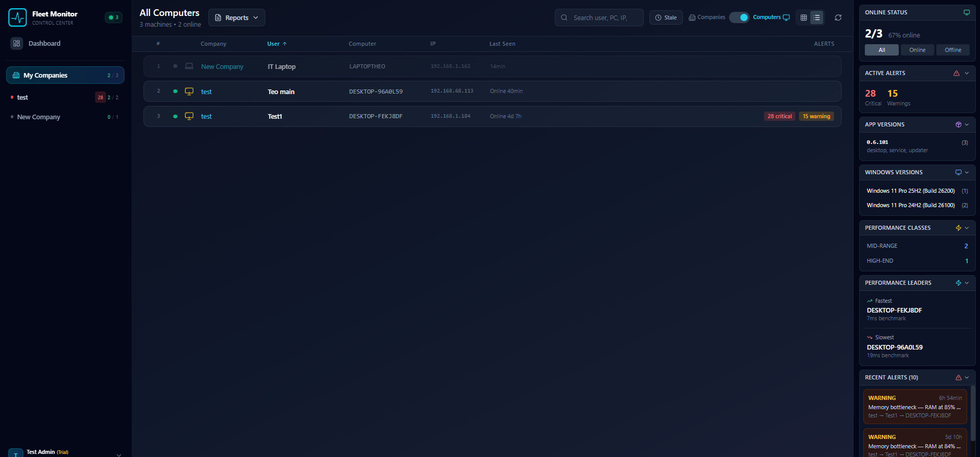Image resolution: width=980 pixels, height=457 pixels.
Task: Click the Reports document icon
Action: point(218,17)
